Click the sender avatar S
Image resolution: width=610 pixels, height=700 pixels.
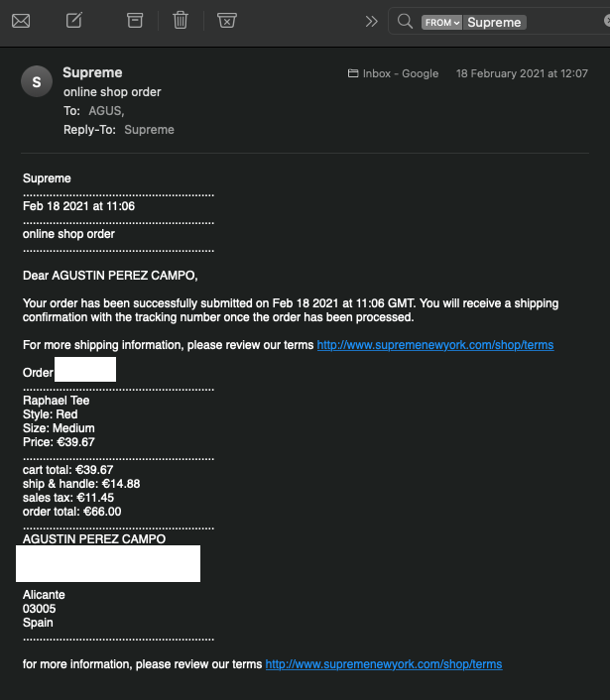pyautogui.click(x=37, y=81)
